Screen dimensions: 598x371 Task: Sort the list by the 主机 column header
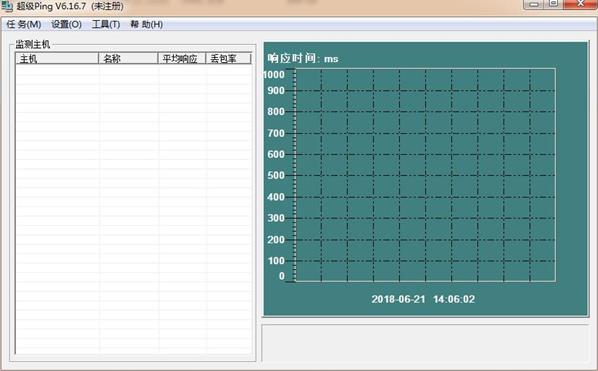coord(57,58)
